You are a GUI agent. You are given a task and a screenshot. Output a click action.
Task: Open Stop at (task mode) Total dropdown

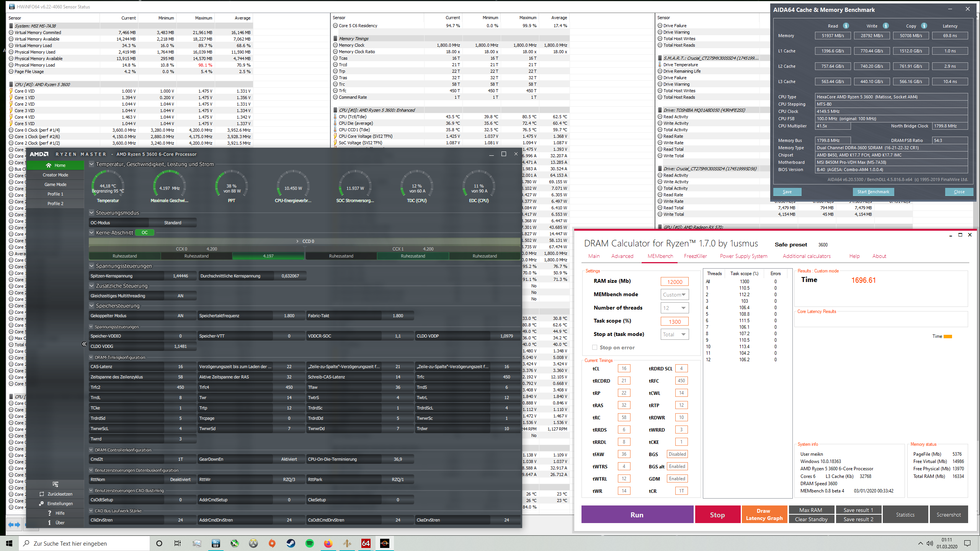675,334
